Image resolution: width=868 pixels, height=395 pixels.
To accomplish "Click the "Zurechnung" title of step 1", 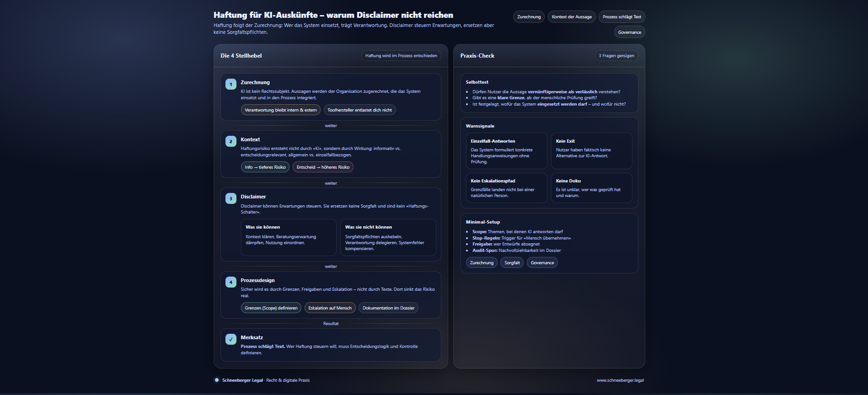I will [x=255, y=82].
